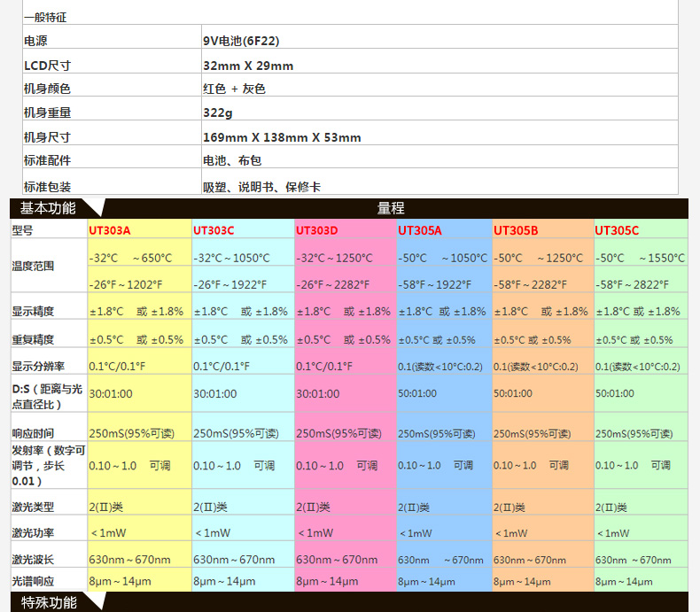Select the UT305B model name
Viewport: 700px width, 612px height.
tap(516, 230)
